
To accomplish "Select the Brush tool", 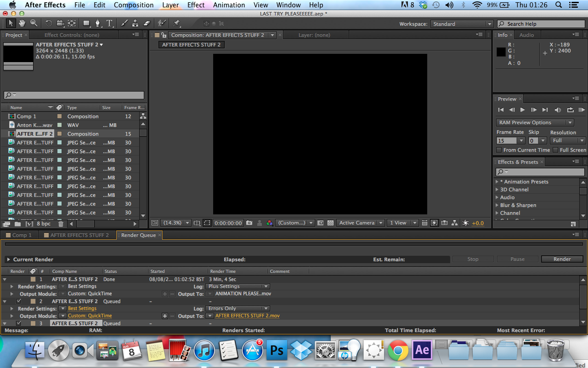I will pos(124,23).
